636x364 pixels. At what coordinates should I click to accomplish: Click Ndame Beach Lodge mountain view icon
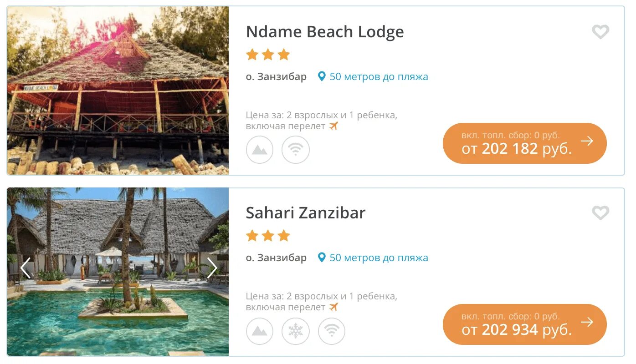tap(260, 150)
